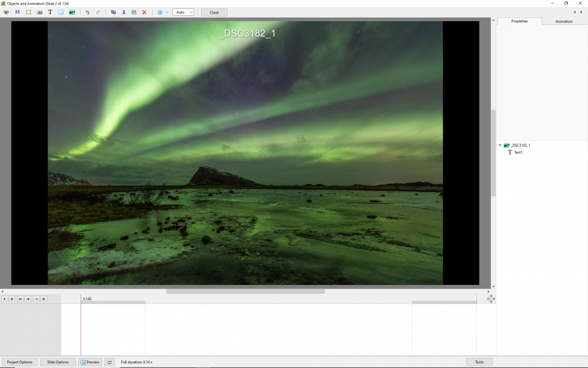Add a keyframe with the plus button
588x368 pixels.
(x=44, y=299)
